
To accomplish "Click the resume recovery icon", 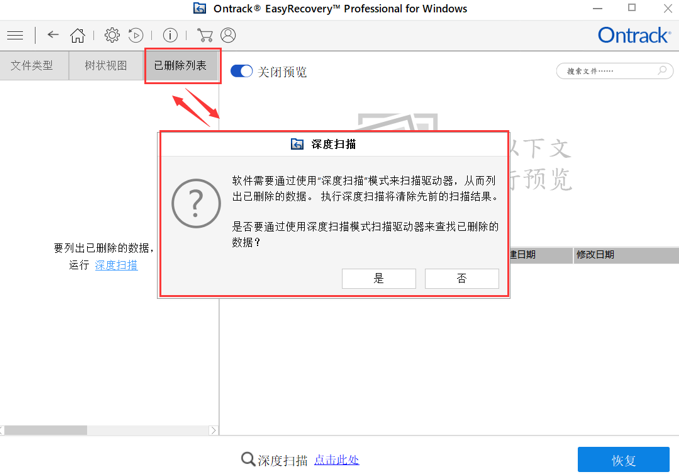I will [136, 35].
